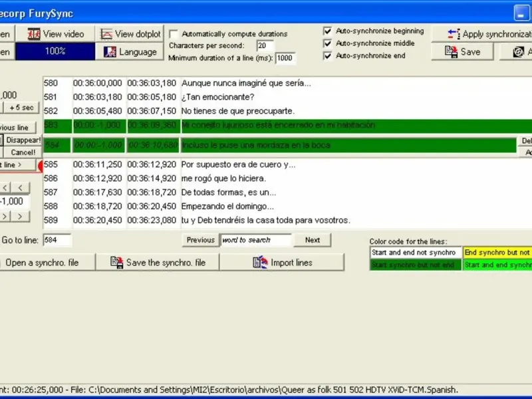Select line 587 'De todas formas, es un...'
532x399 pixels.
click(288, 192)
